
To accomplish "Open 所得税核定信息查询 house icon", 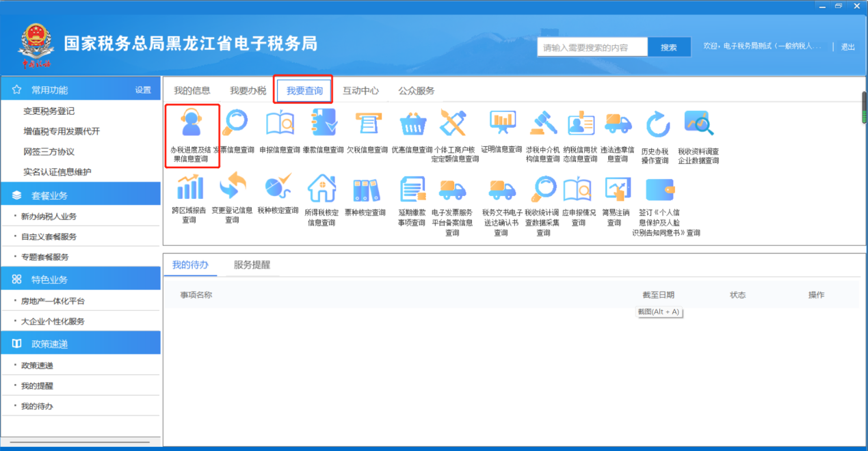I will [x=321, y=187].
